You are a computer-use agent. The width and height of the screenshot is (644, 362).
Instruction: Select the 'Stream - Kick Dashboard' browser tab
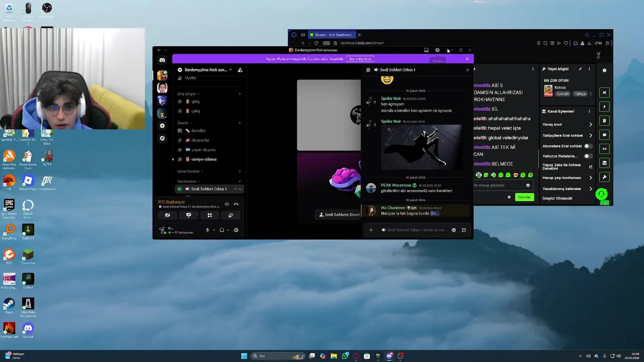pyautogui.click(x=331, y=35)
